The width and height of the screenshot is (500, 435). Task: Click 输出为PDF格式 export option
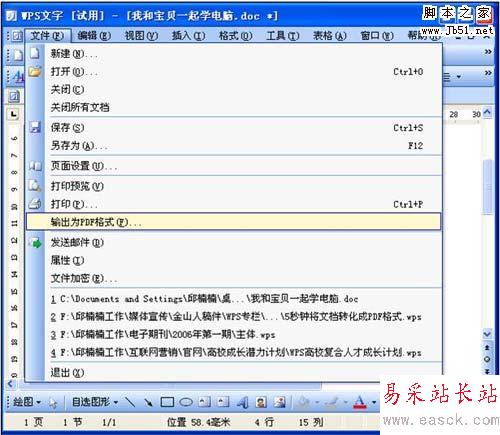pyautogui.click(x=233, y=222)
